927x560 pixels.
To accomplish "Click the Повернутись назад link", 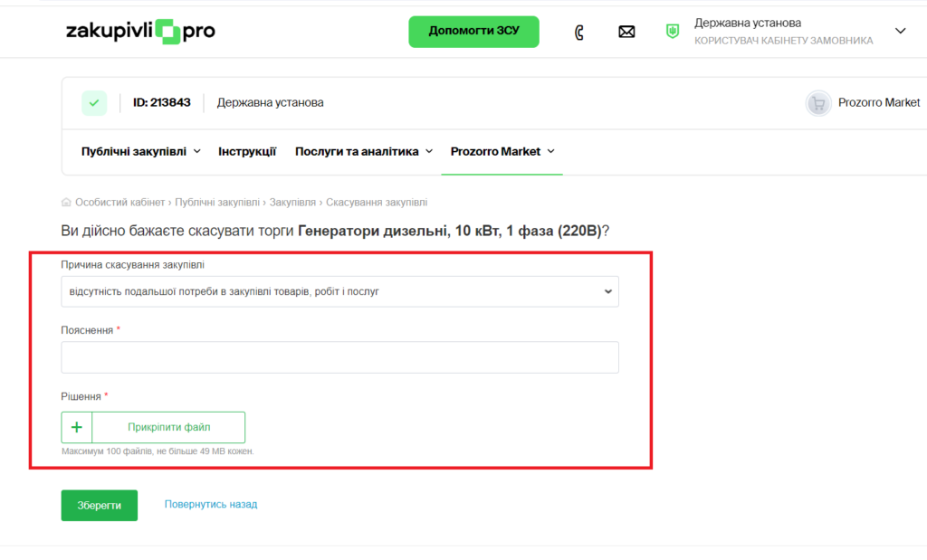I will pyautogui.click(x=211, y=505).
